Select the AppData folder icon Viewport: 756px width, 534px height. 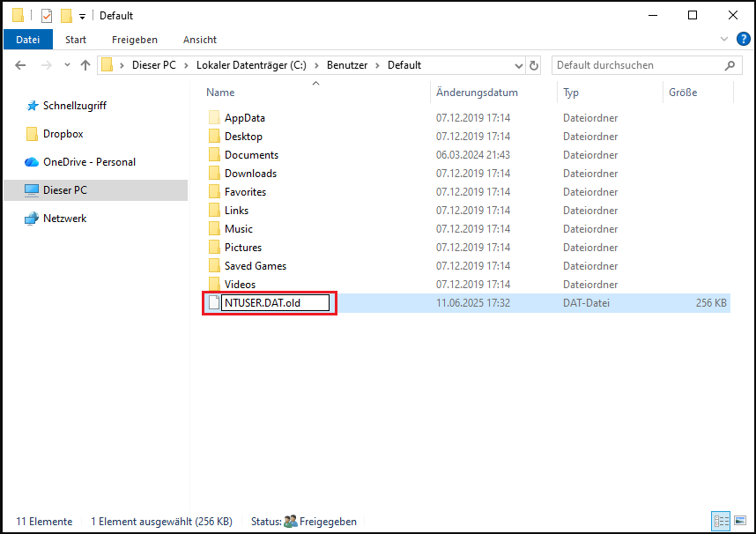tap(215, 118)
